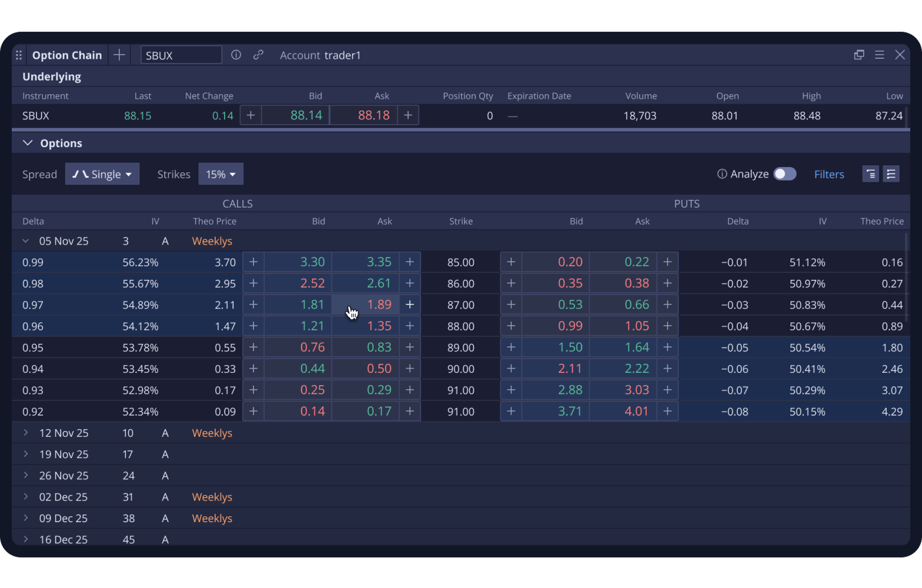
Task: Collapse the Options section chevron
Action: tap(28, 143)
